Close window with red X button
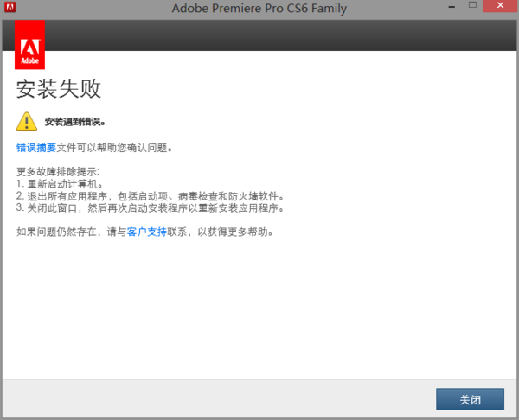 [500, 6]
